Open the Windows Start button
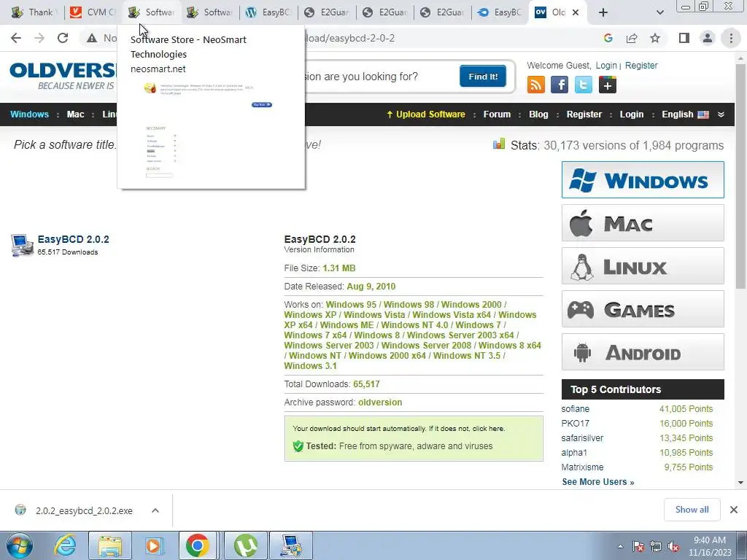 (x=20, y=545)
